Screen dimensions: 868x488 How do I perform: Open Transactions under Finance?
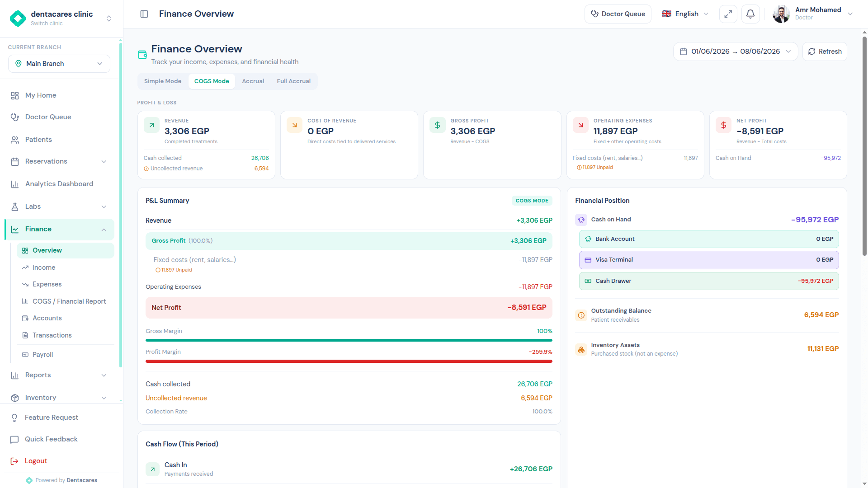point(66,335)
